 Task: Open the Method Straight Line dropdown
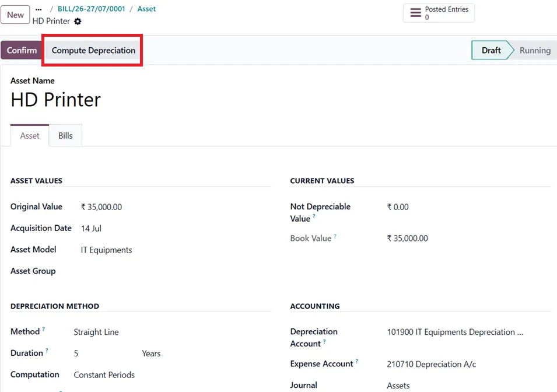(x=96, y=332)
